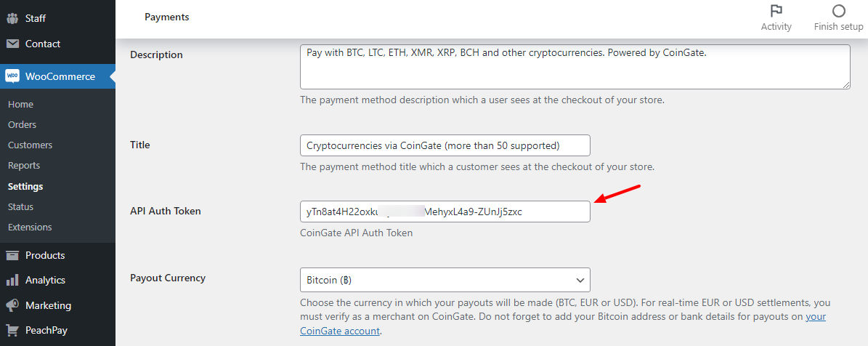Select Reports in the sidebar
Screen dimensions: 868x346
[x=24, y=165]
